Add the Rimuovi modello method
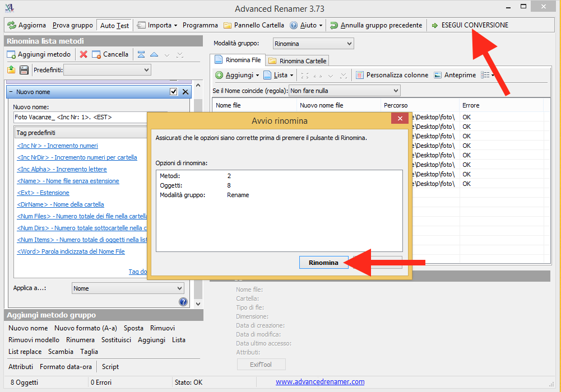The height and width of the screenshot is (392, 561). [34, 340]
